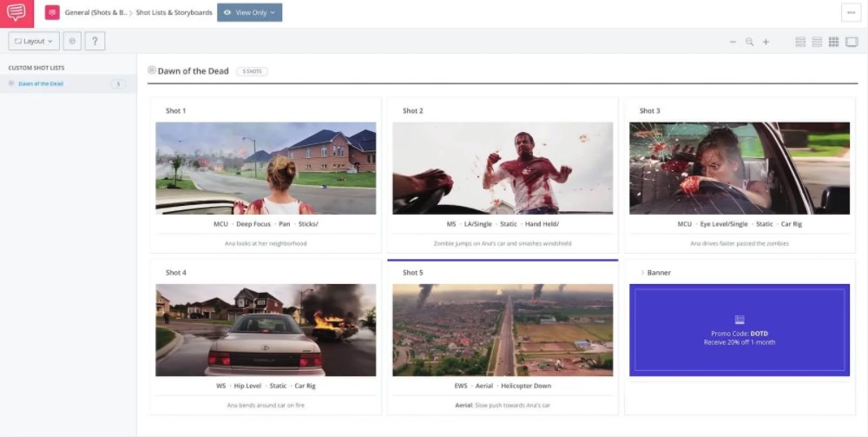This screenshot has width=868, height=437.
Task: Open the pink project icon beside General
Action: pos(52,12)
